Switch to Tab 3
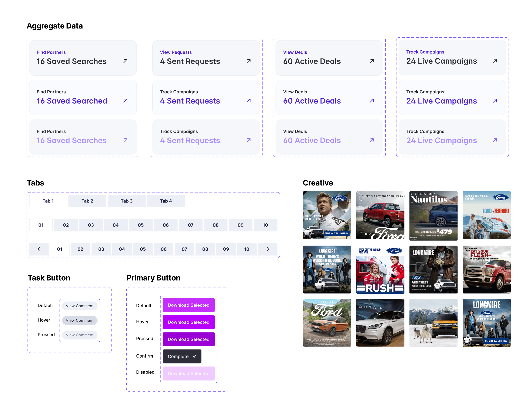532x402 pixels. point(126,201)
